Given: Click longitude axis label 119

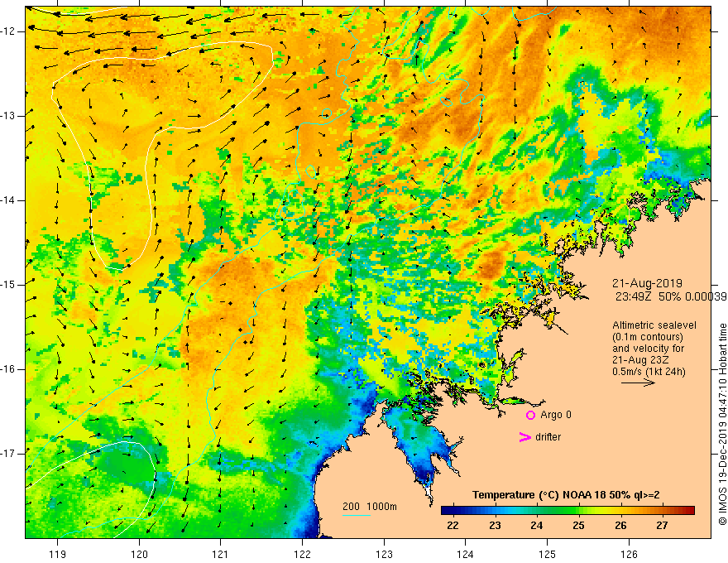Looking at the screenshot, I should pos(58,554).
